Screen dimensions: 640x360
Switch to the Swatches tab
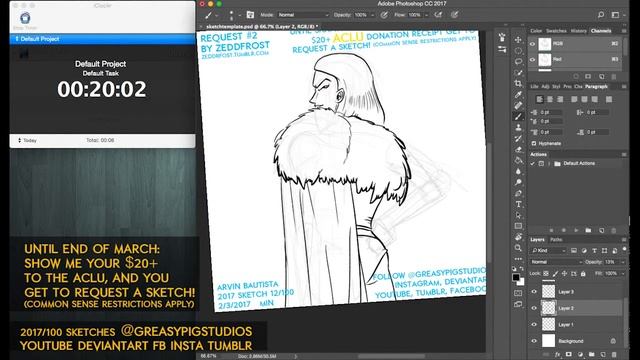pos(556,31)
